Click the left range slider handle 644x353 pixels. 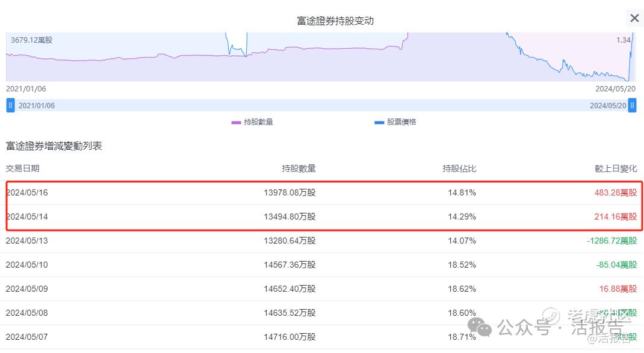10,105
